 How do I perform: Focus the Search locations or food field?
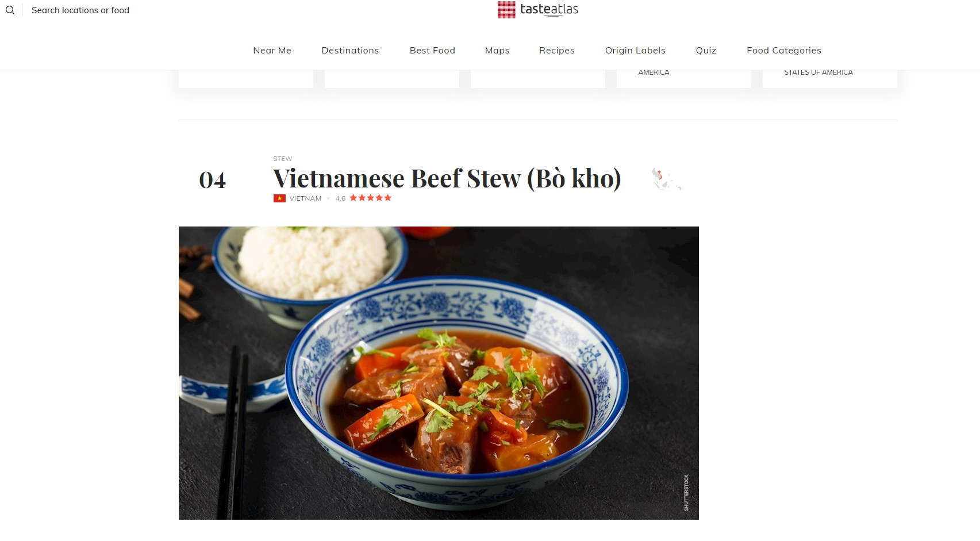click(80, 10)
